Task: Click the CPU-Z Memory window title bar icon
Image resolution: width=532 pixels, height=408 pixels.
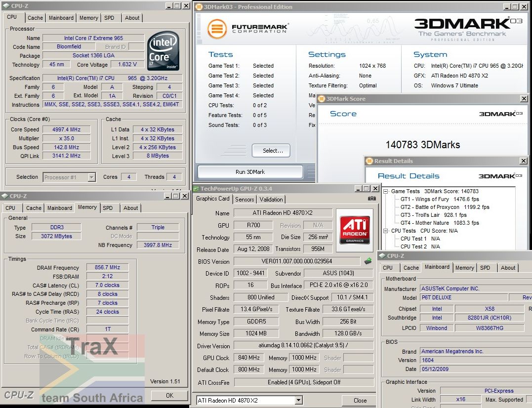Action: 4,196
